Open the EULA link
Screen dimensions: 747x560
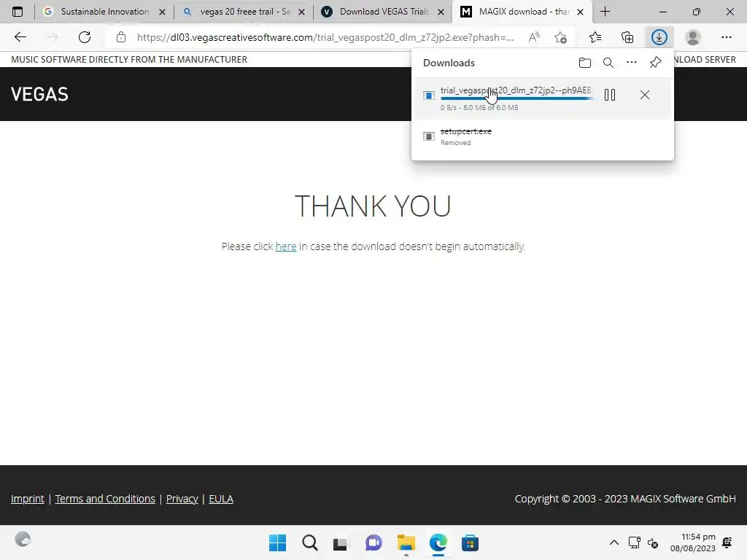[x=221, y=499]
